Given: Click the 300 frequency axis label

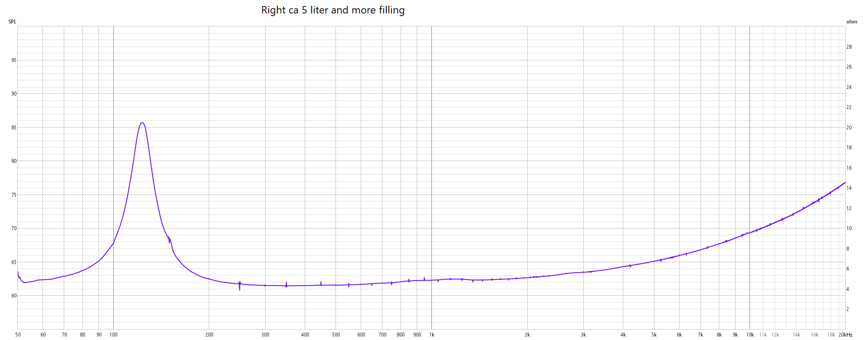Looking at the screenshot, I should click(x=265, y=335).
